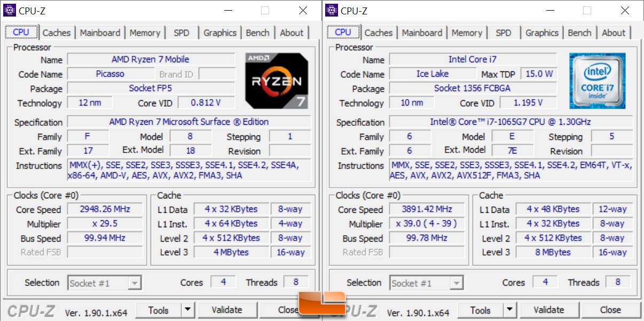
Task: Click the 4 MBytes Level 3 cache value
Action: [231, 252]
